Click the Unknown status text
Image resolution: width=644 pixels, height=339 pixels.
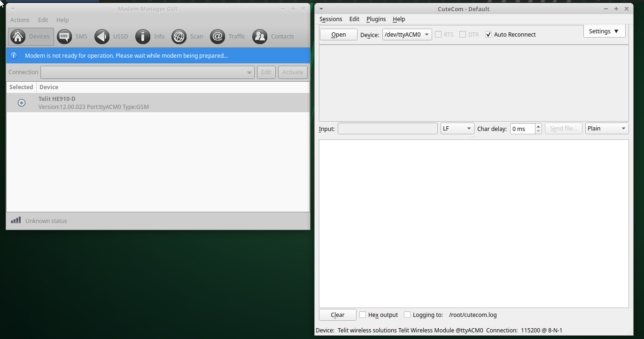click(x=46, y=221)
